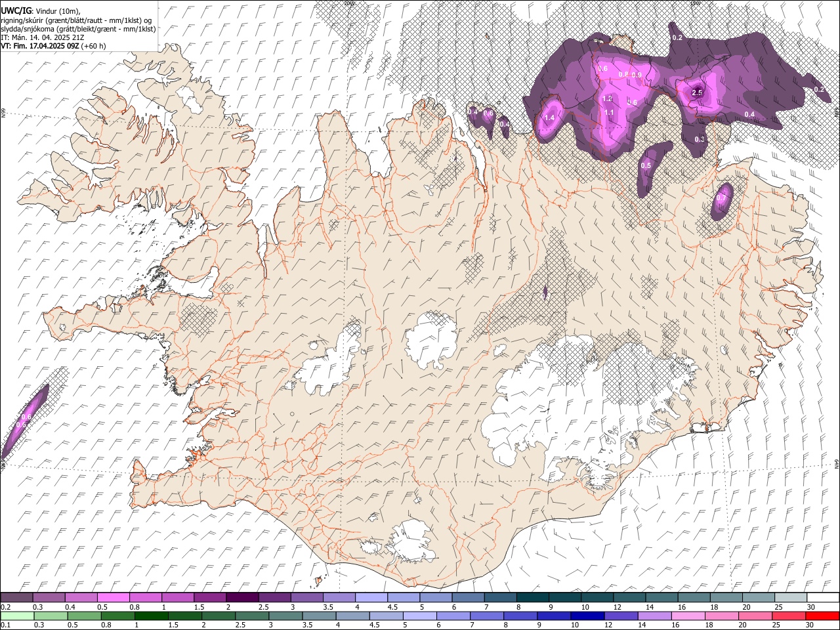The width and height of the screenshot is (840, 630).
Task: Click the bright red 30 swatch in lower legend
Action: [822, 616]
